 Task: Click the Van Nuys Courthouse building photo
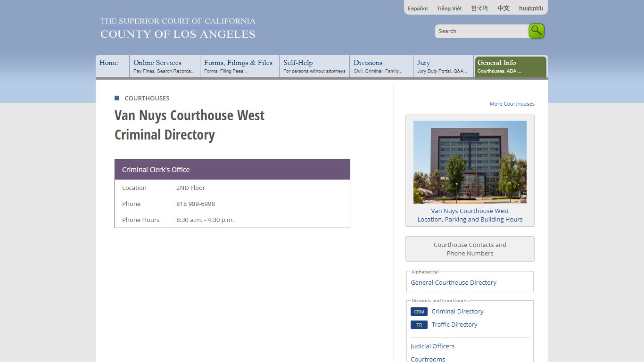tap(470, 162)
